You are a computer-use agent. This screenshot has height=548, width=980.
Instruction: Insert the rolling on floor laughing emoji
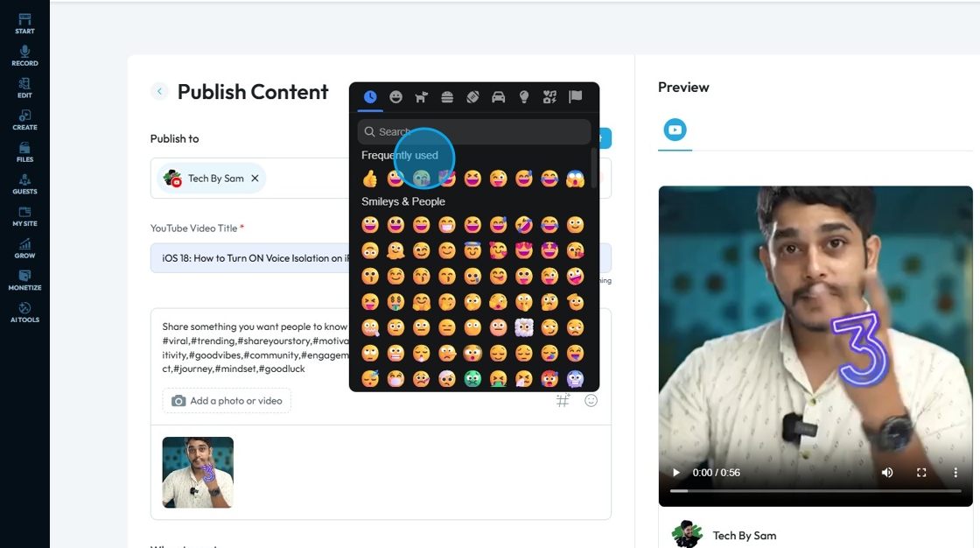(524, 225)
